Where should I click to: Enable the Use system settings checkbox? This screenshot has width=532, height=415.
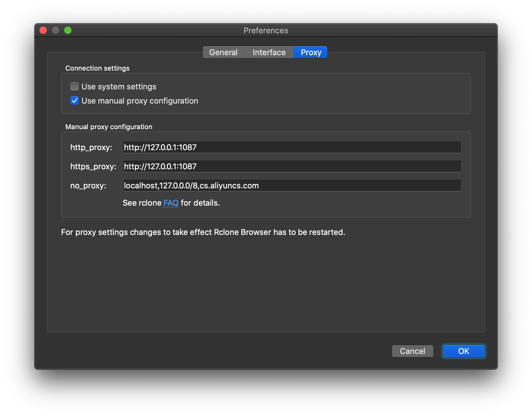(75, 86)
